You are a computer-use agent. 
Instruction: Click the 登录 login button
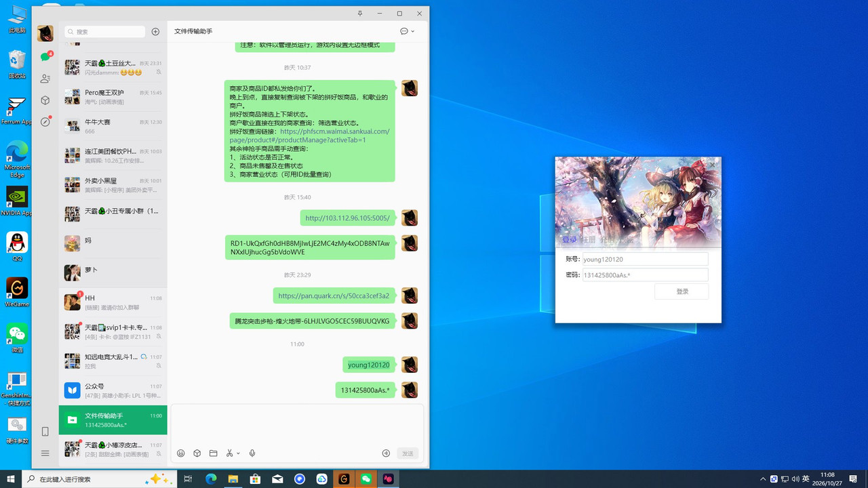point(682,291)
